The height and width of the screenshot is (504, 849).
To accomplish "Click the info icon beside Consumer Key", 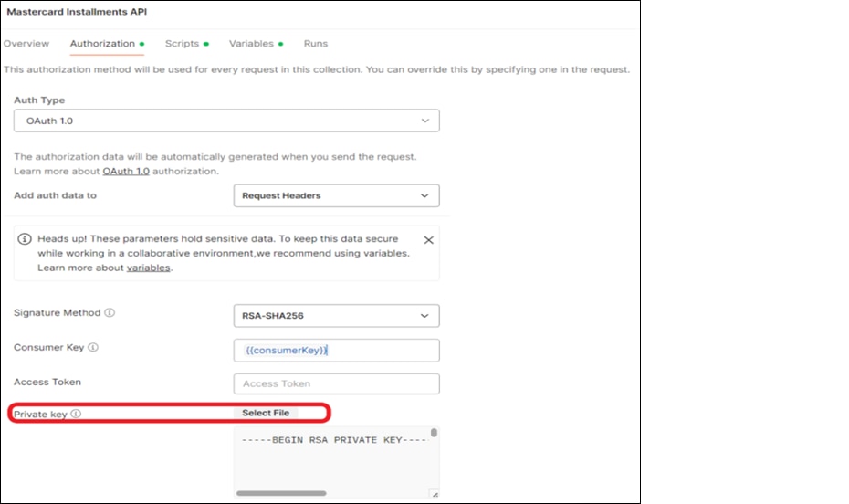I will [93, 348].
